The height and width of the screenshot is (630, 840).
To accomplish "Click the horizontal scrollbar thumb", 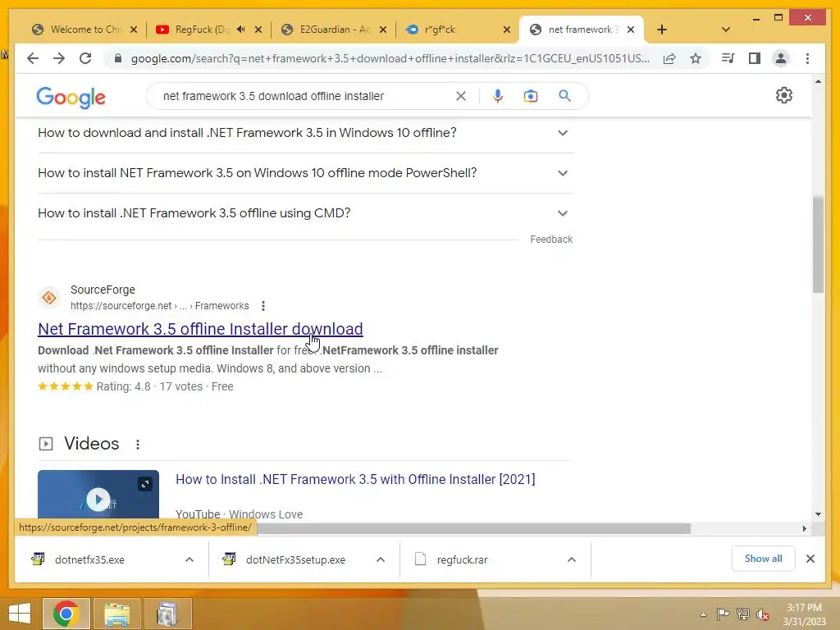I will click(473, 529).
